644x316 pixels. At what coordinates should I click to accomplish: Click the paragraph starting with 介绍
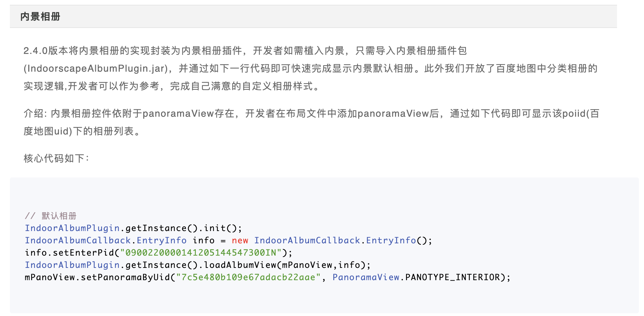pos(311,122)
